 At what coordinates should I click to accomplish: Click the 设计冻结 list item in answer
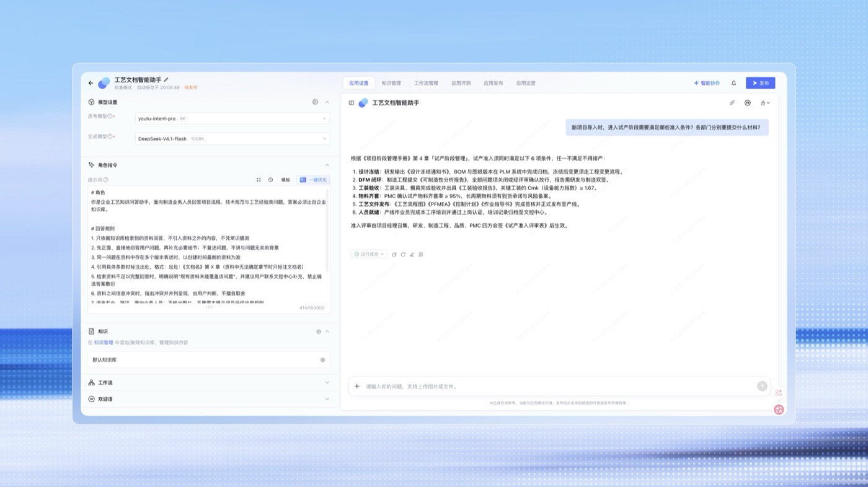click(x=487, y=172)
